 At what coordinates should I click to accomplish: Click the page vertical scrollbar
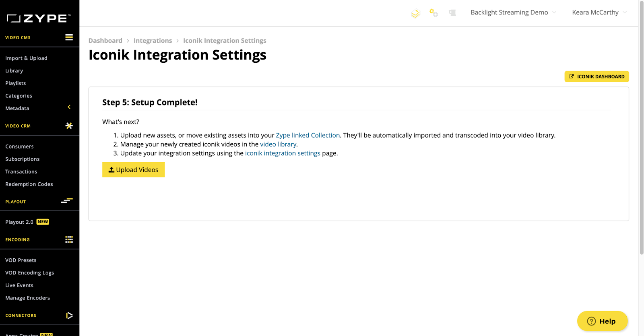(642, 129)
